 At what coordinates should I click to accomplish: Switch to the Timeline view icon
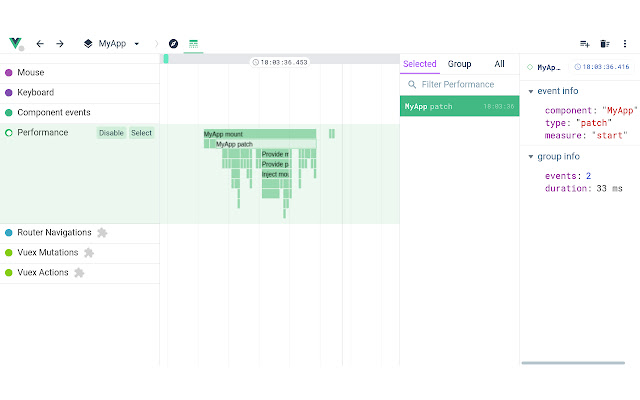pos(193,44)
